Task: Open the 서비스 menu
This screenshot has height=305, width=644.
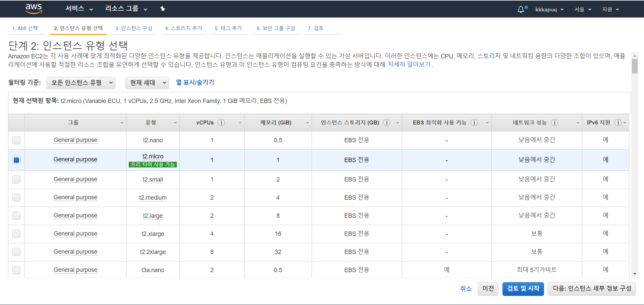Action: (79, 9)
